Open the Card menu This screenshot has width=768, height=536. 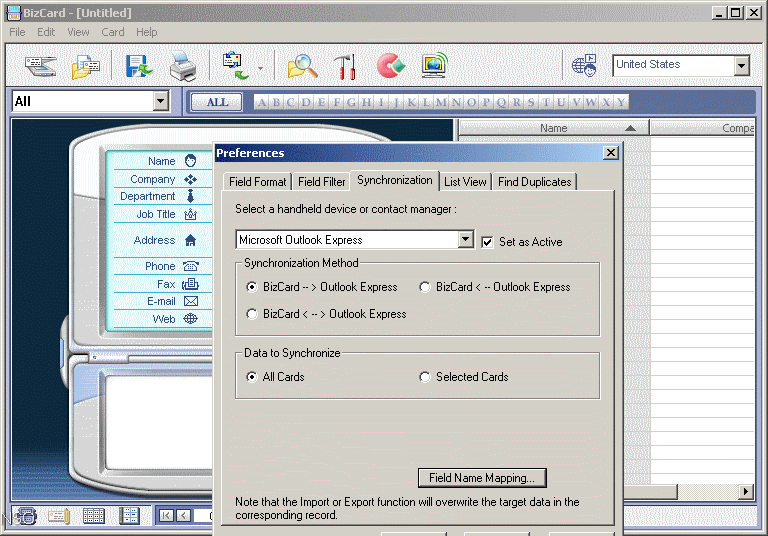(x=113, y=32)
